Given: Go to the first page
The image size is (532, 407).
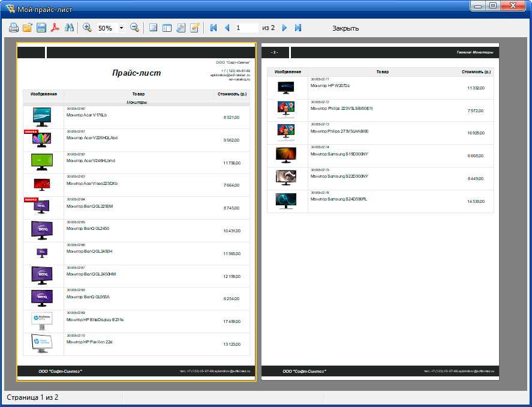Looking at the screenshot, I should [x=214, y=28].
